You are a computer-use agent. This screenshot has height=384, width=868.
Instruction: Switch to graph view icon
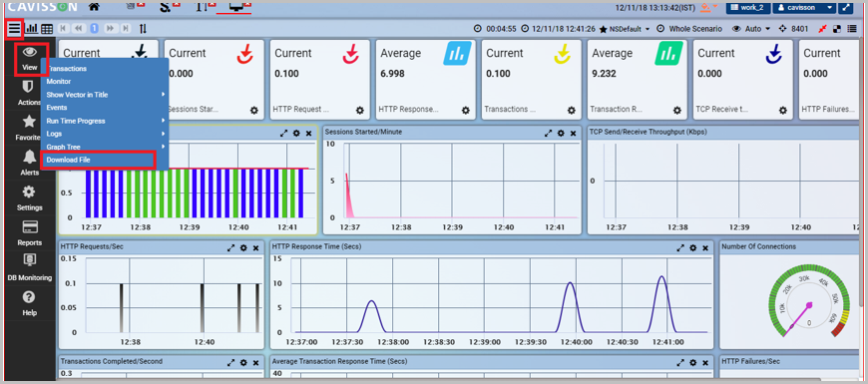[x=32, y=28]
